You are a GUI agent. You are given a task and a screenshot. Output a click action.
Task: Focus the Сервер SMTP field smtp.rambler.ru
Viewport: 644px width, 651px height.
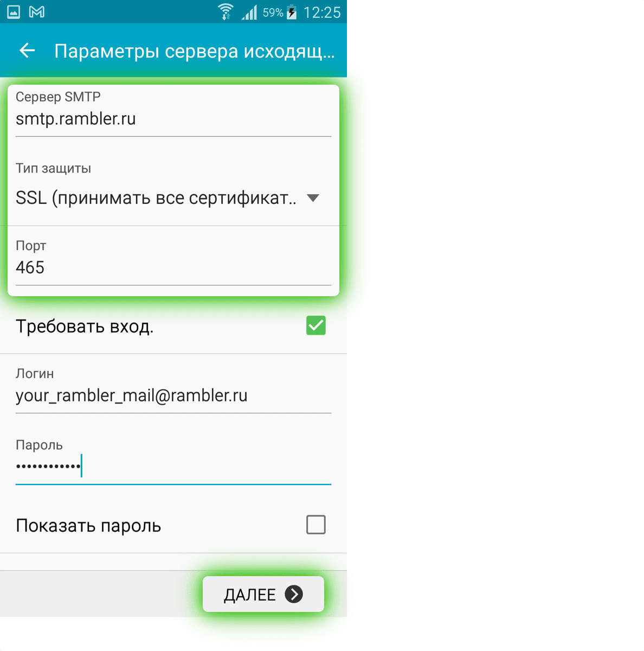(x=172, y=119)
